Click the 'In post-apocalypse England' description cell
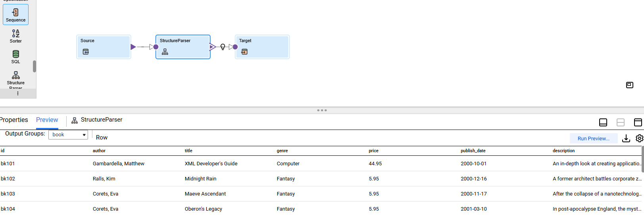Image resolution: width=644 pixels, height=215 pixels. pos(597,209)
